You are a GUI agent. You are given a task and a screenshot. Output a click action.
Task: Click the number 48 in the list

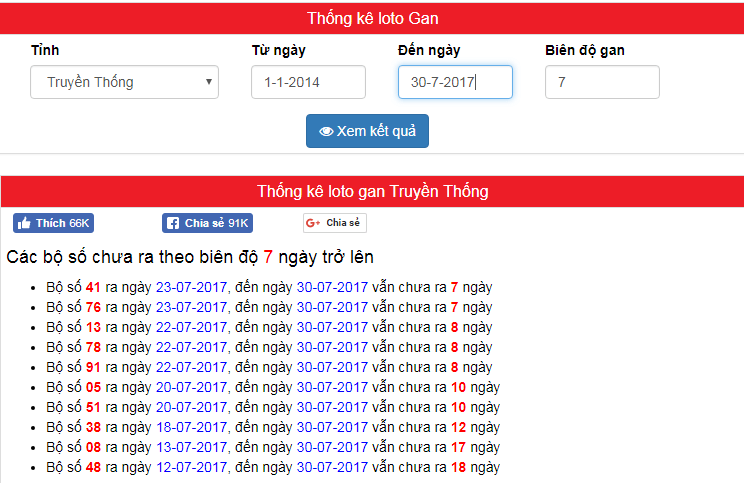pos(93,467)
